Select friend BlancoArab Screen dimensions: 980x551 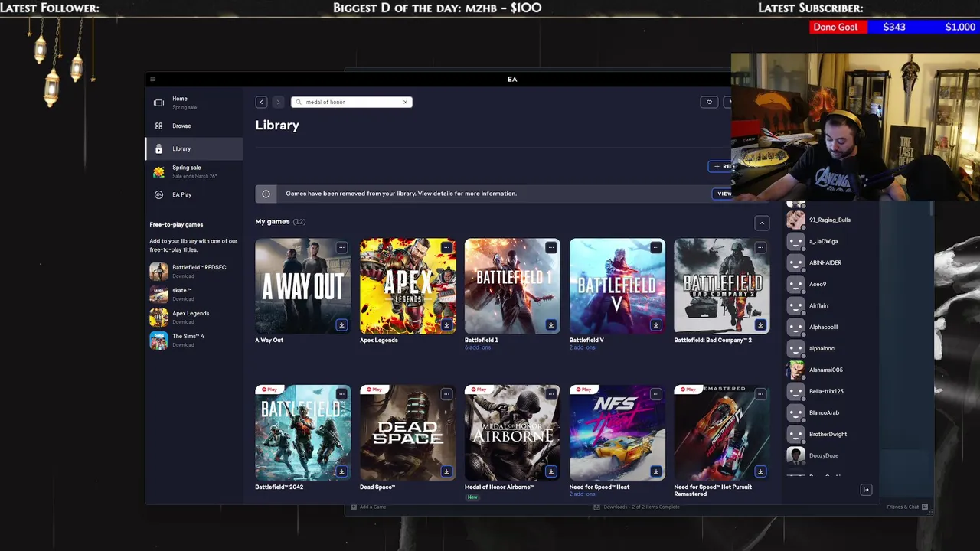tap(831, 412)
